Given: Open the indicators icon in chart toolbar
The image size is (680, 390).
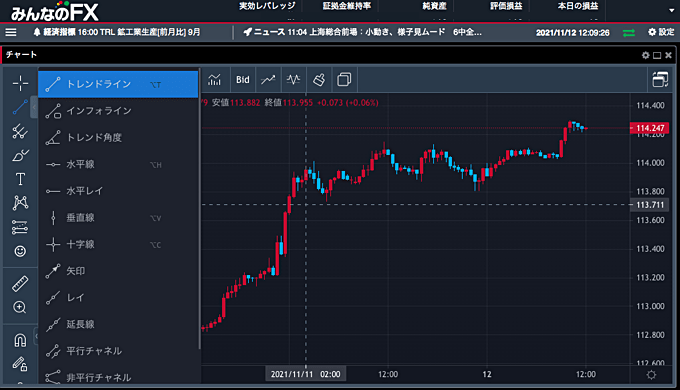Looking at the screenshot, I should click(214, 80).
